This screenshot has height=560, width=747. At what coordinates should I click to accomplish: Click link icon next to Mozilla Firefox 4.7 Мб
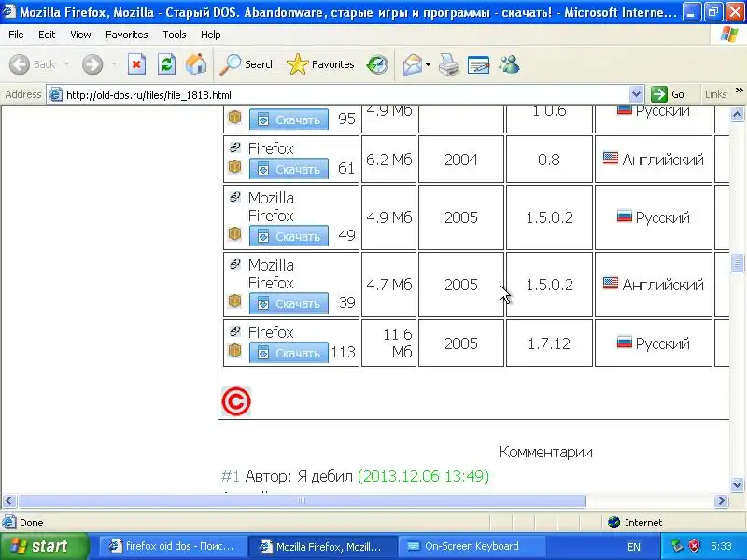pyautogui.click(x=234, y=263)
